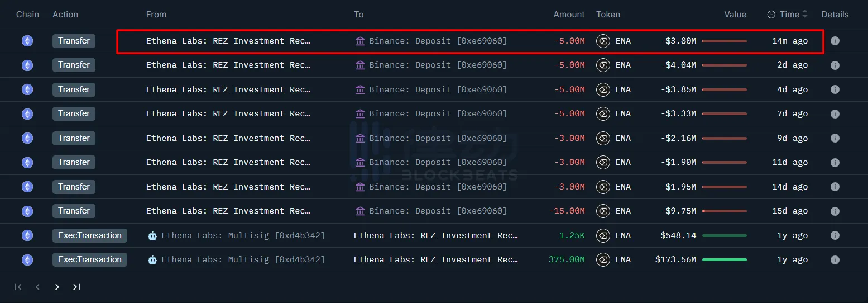Click ENA token icon in -$9.75M row
Screen dimensions: 868x303
click(603, 211)
